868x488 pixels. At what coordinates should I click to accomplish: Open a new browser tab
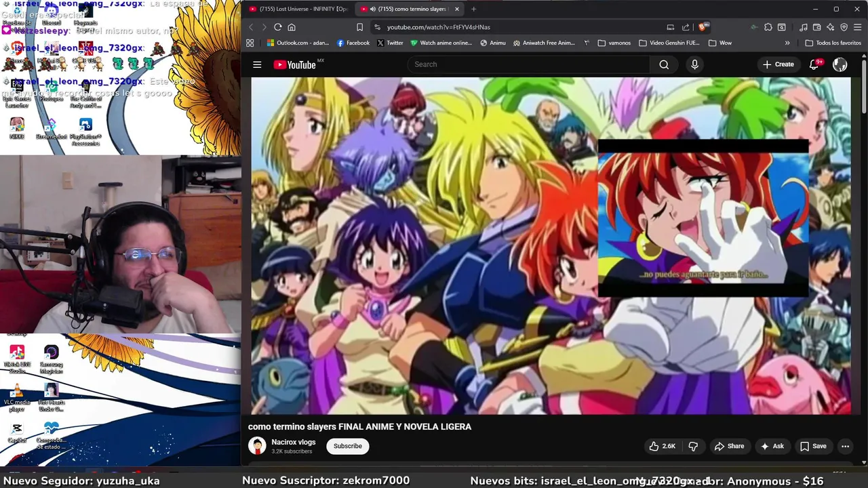click(x=473, y=9)
